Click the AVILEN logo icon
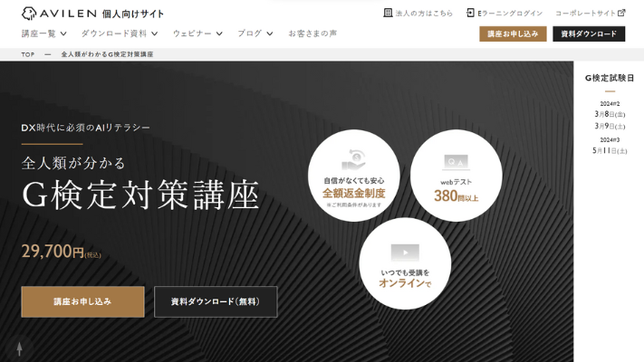This screenshot has width=644, height=362. (29, 14)
